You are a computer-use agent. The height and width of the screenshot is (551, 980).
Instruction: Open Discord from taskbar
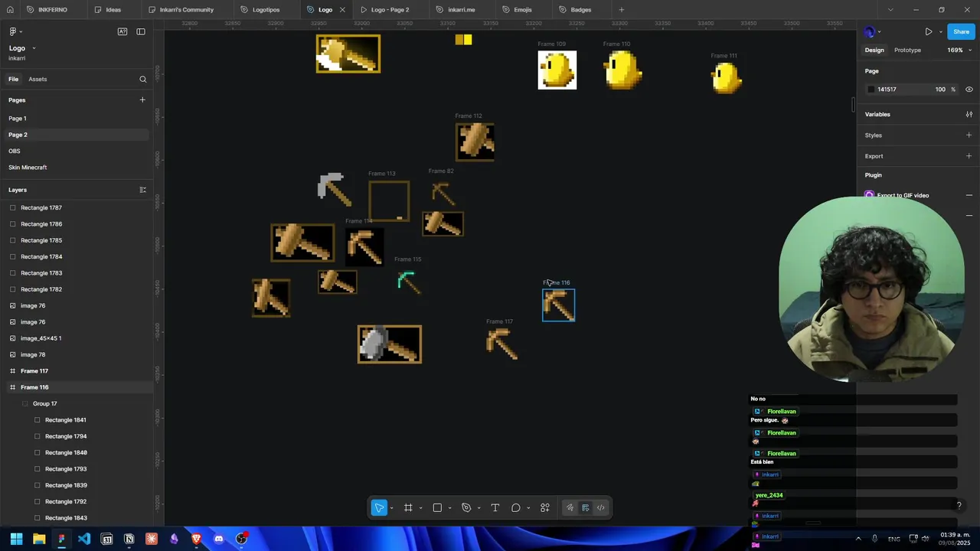[x=219, y=539]
